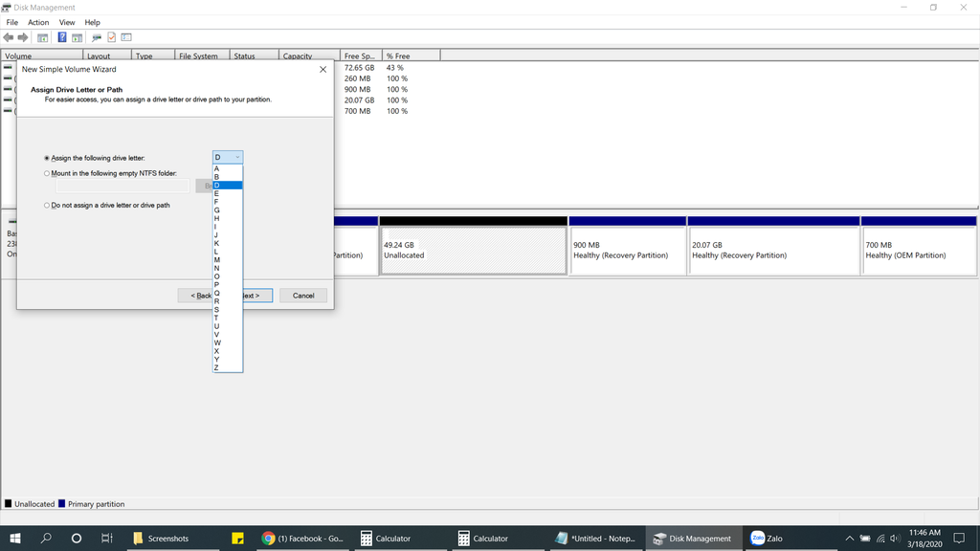980x551 pixels.
Task: Launch Cortana from the taskbar circle icon
Action: click(x=77, y=538)
